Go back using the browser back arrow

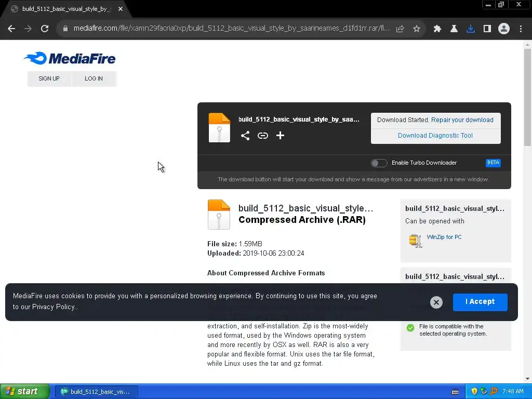[11, 29]
